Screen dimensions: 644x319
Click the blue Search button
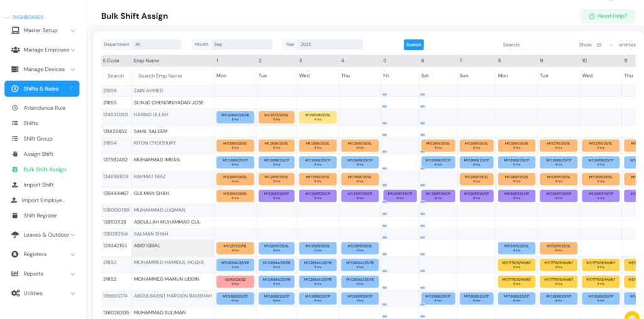pyautogui.click(x=414, y=45)
